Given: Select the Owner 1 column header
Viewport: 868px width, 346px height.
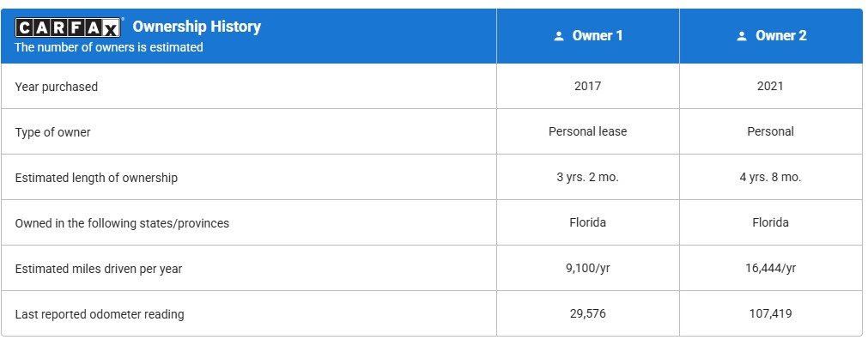Looking at the screenshot, I should pyautogui.click(x=598, y=36).
